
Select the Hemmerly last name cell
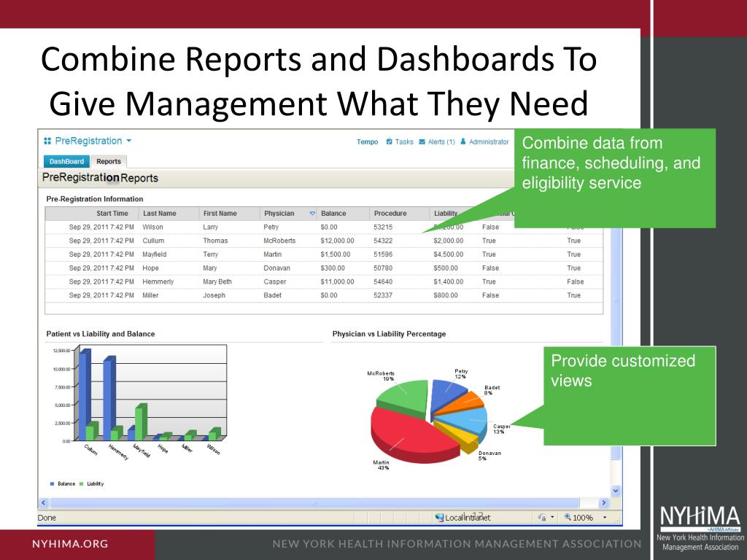[x=158, y=282]
